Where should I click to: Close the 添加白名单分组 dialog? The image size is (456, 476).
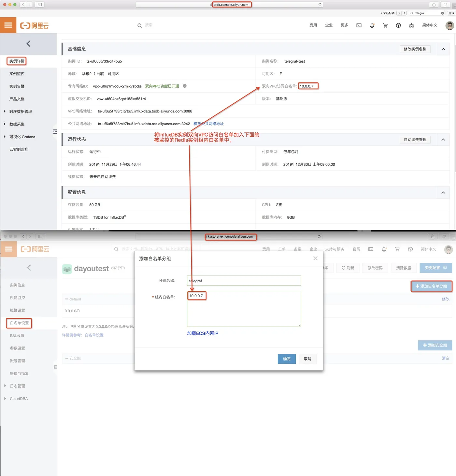click(315, 258)
